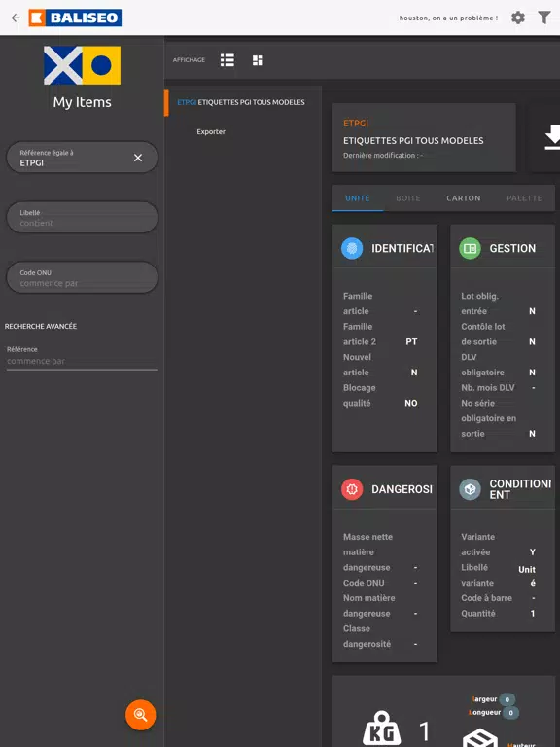Open the settings gear icon

coord(518,18)
